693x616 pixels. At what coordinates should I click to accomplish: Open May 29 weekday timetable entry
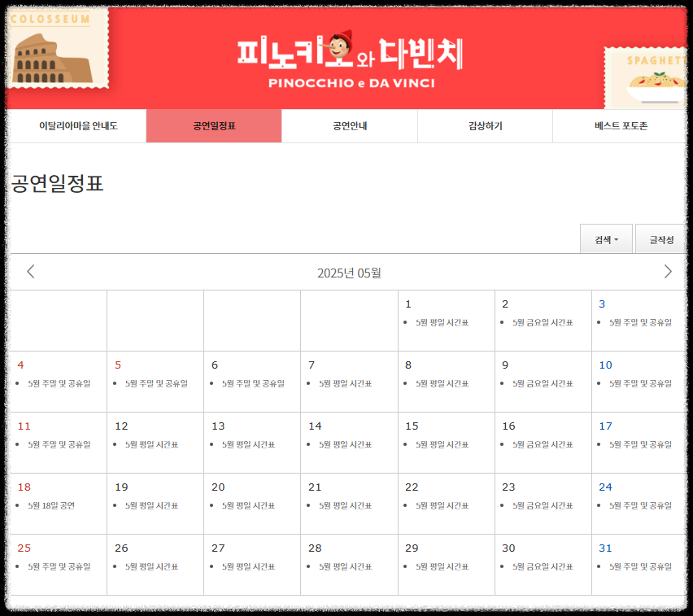point(442,566)
